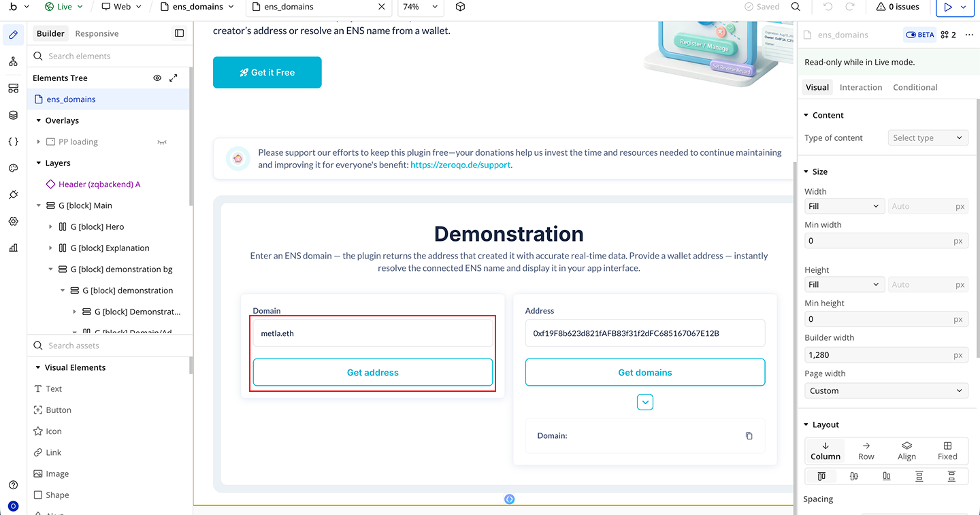This screenshot has width=980, height=515.
Task: Click the Get domains button
Action: (x=645, y=372)
